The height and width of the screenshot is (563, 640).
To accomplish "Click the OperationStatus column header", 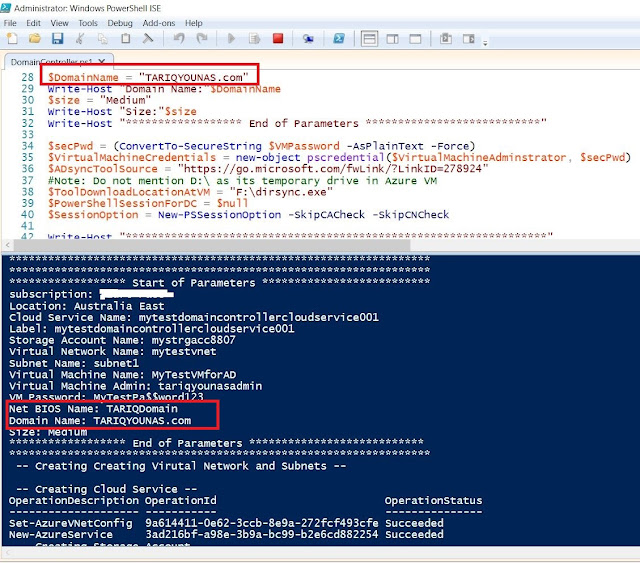I will pyautogui.click(x=433, y=501).
